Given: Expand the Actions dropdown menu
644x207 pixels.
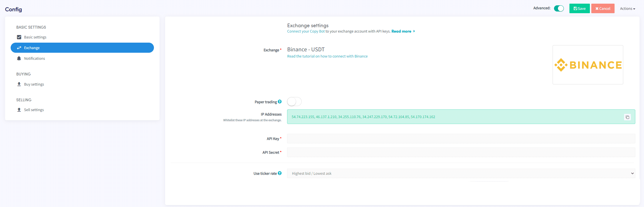Looking at the screenshot, I should point(627,9).
